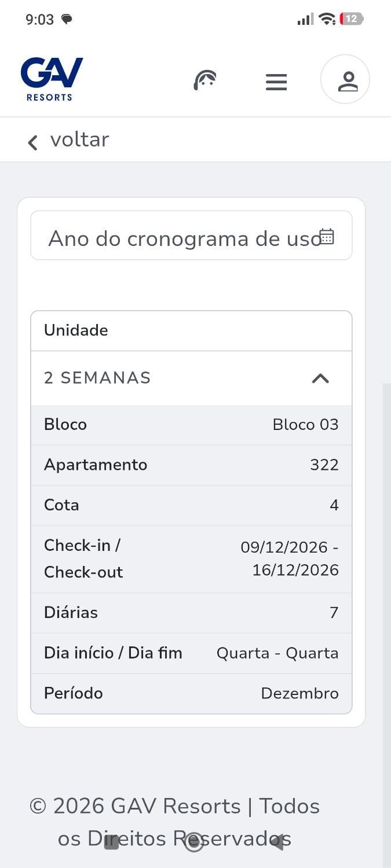Tap the Android home button
391x868 pixels.
point(194,842)
